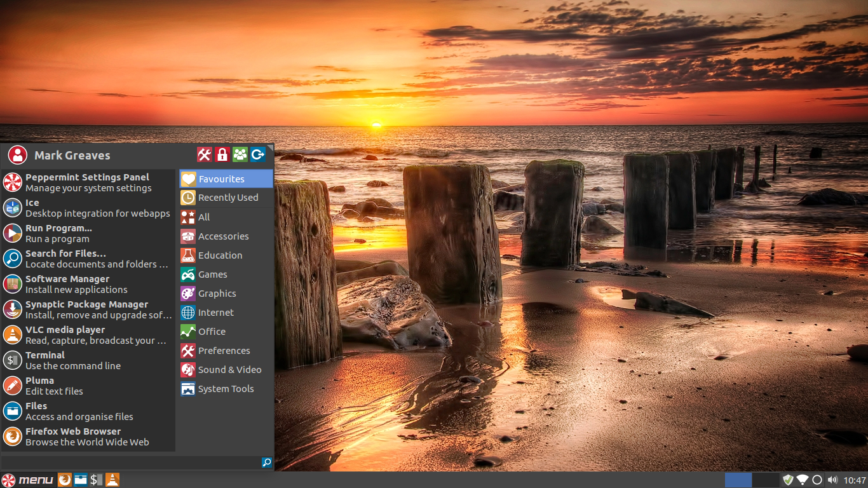Open the Wi-Fi network tray icon
The image size is (868, 488).
tap(803, 480)
